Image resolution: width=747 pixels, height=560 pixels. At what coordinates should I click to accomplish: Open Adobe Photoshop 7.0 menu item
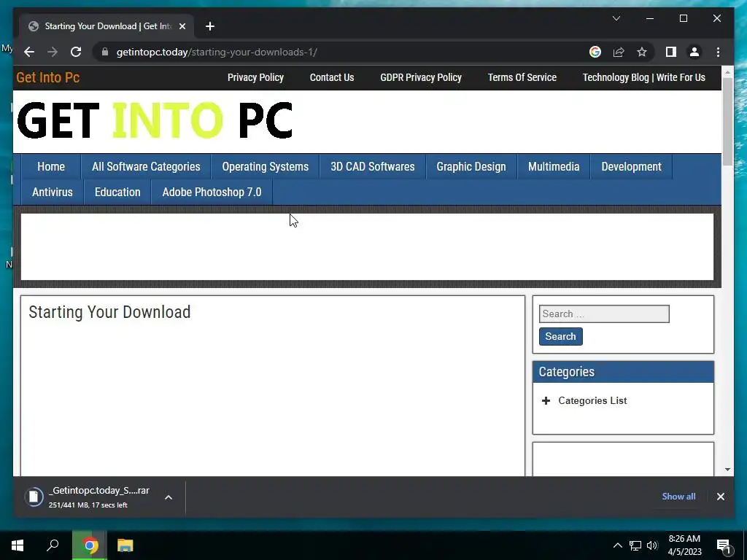click(212, 192)
